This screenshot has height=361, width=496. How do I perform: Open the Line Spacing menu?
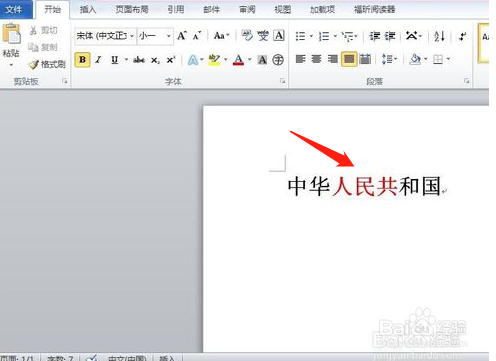389,59
